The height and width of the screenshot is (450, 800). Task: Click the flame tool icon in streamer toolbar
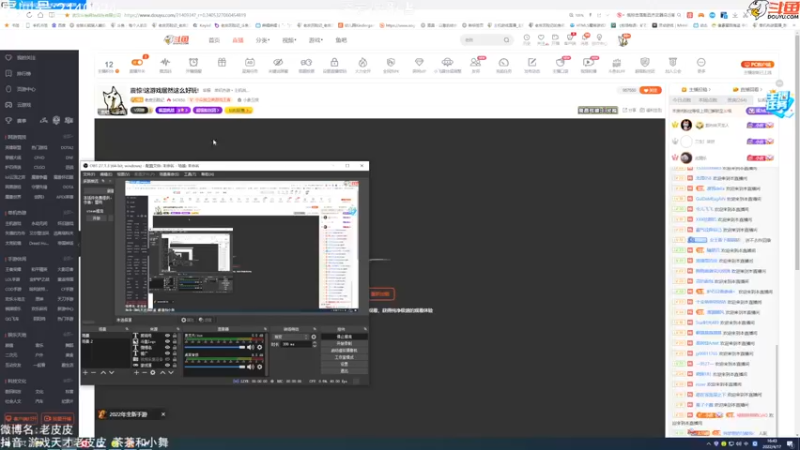[x=362, y=62]
